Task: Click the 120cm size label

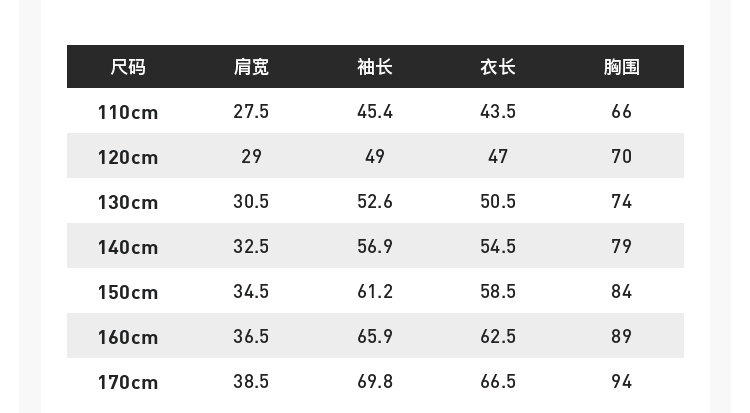Action: pyautogui.click(x=128, y=157)
